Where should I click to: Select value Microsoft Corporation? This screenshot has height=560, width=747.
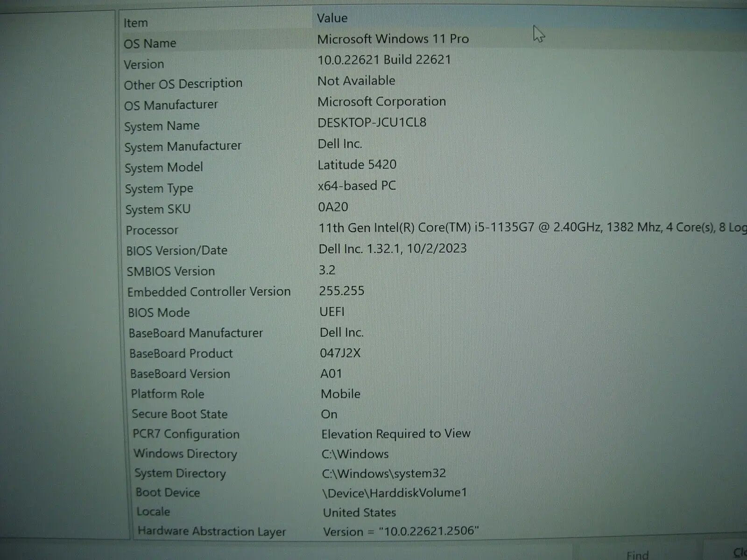[x=381, y=102]
